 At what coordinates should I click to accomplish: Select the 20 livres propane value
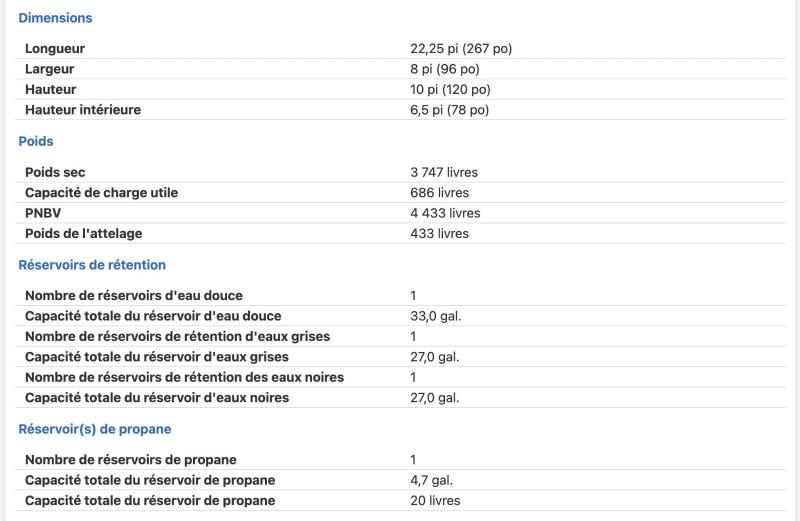(435, 501)
